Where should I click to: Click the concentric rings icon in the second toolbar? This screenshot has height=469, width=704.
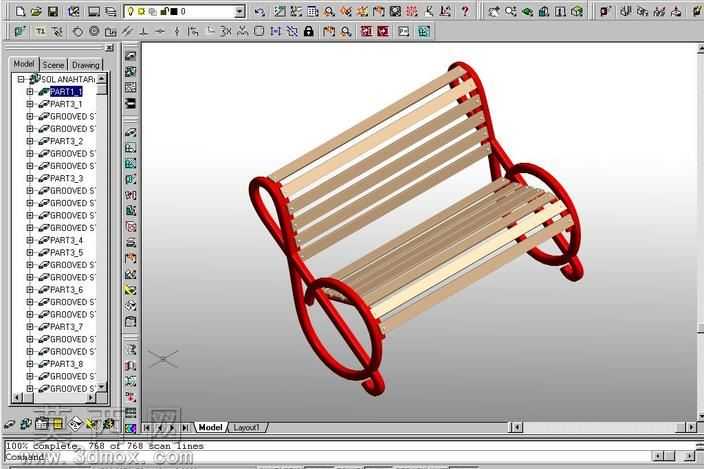pos(94,31)
